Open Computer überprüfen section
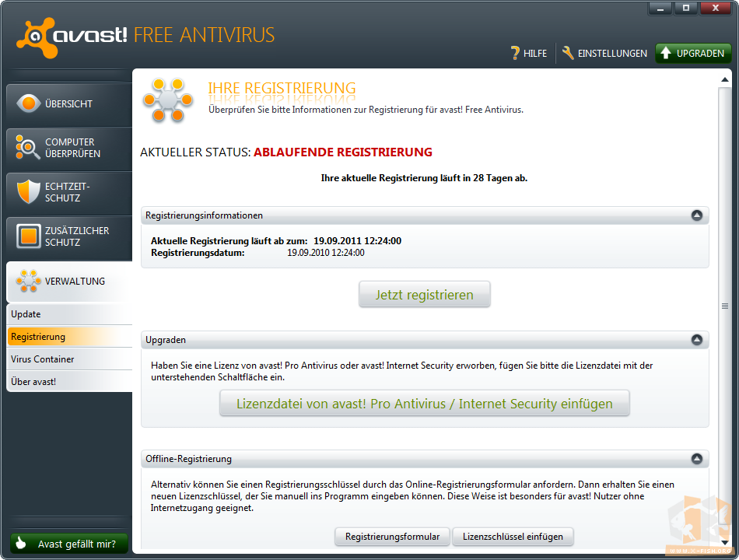The width and height of the screenshot is (739, 560). (x=69, y=148)
